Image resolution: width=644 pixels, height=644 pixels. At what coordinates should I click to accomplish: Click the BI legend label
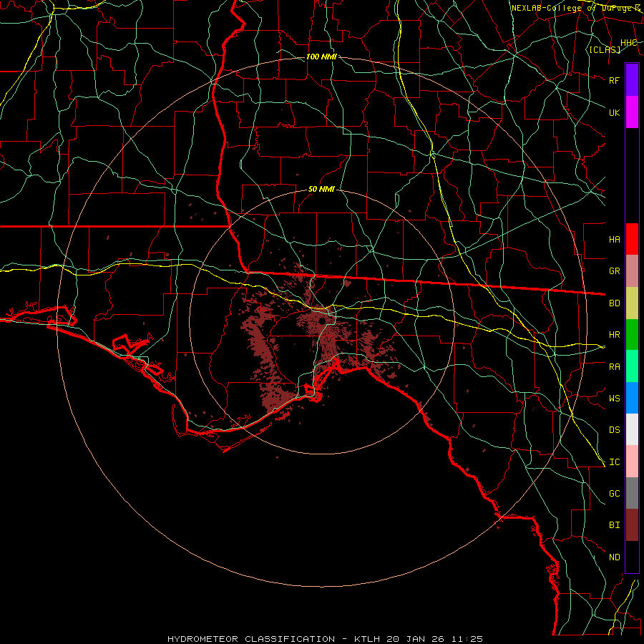[x=614, y=525]
